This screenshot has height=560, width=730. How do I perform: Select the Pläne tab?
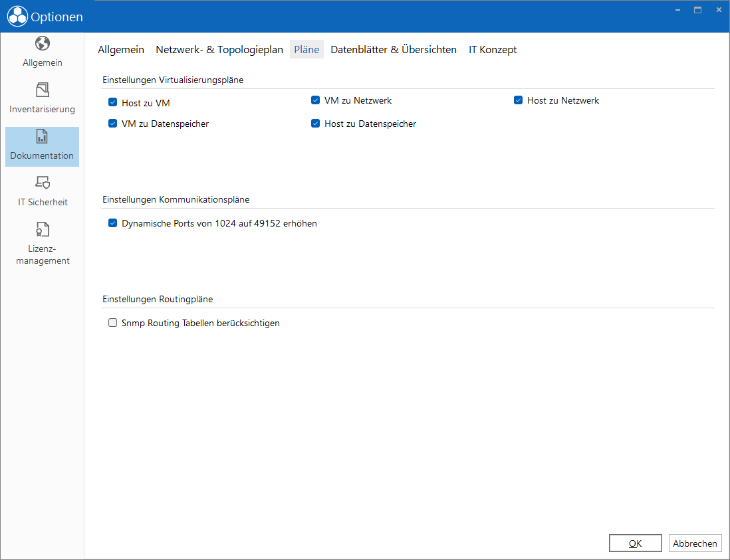[306, 49]
